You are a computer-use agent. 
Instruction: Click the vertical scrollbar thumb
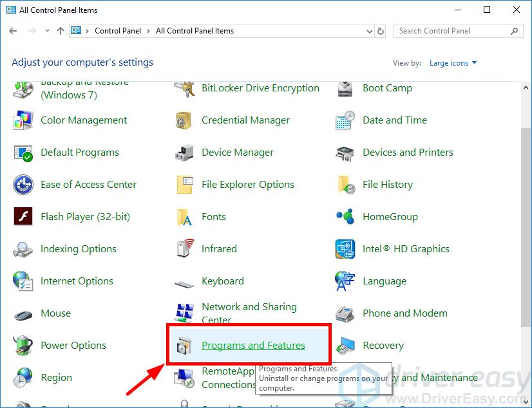(x=526, y=227)
